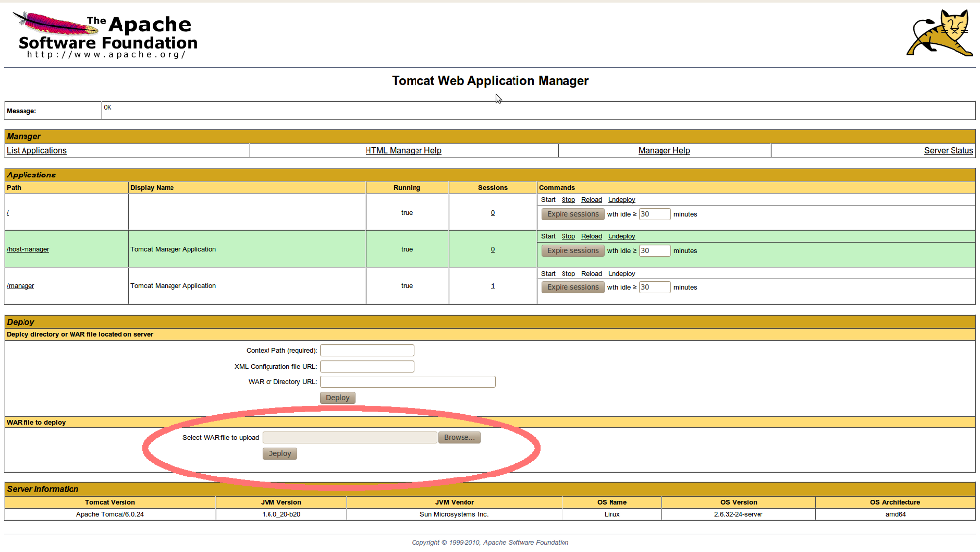This screenshot has width=980, height=552.
Task: Open sessions count link for root / row
Action: click(x=493, y=213)
